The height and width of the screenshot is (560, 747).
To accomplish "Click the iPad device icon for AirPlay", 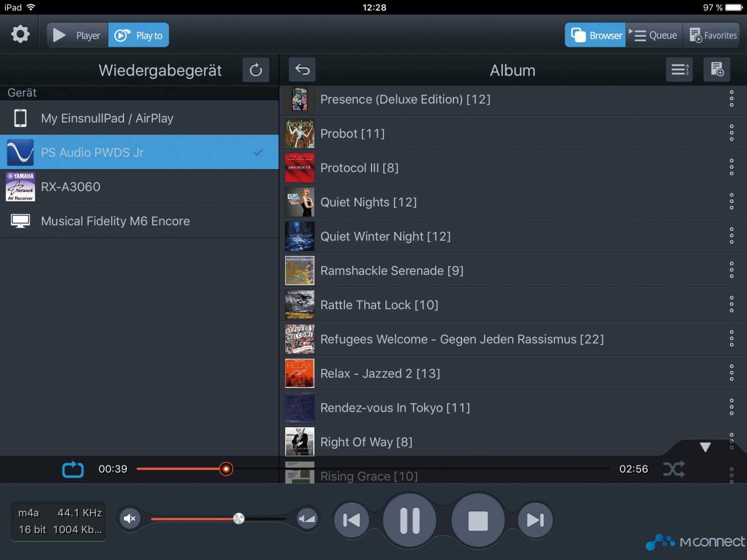I will (20, 118).
